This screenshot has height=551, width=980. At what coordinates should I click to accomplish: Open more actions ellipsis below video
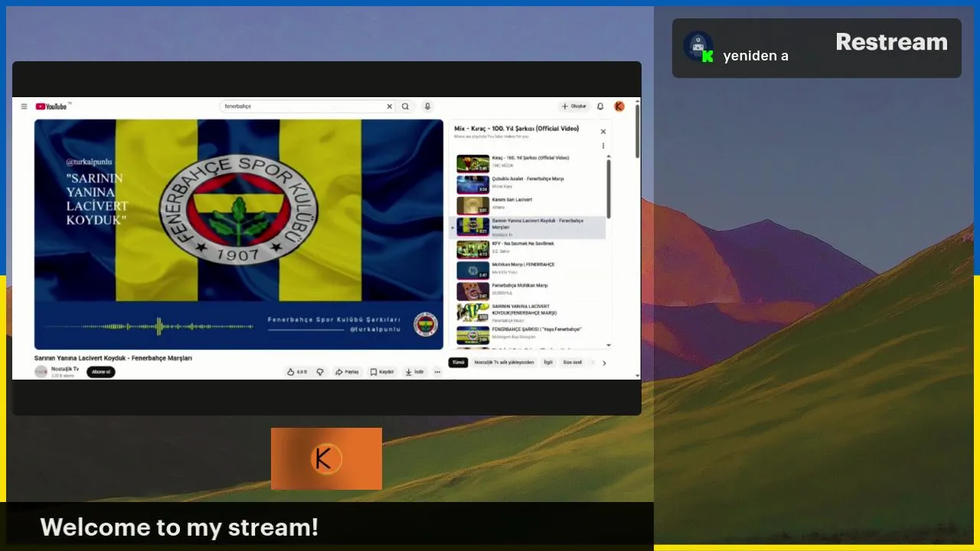click(x=437, y=372)
